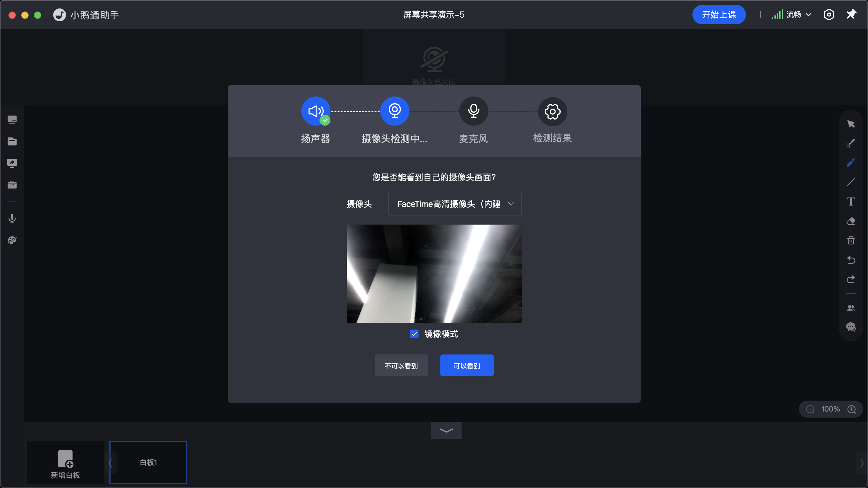Click the undo arrow icon

[x=851, y=260]
